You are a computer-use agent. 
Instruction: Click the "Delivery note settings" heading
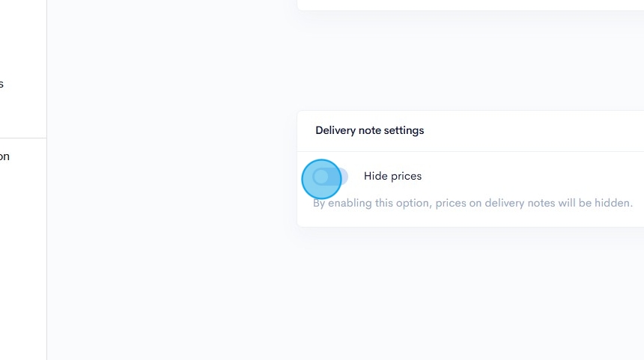coord(369,130)
